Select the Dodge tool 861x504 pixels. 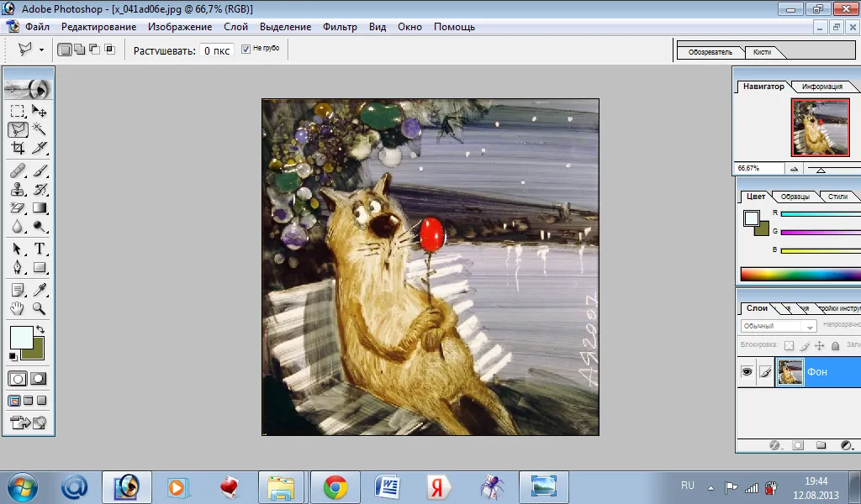click(39, 227)
